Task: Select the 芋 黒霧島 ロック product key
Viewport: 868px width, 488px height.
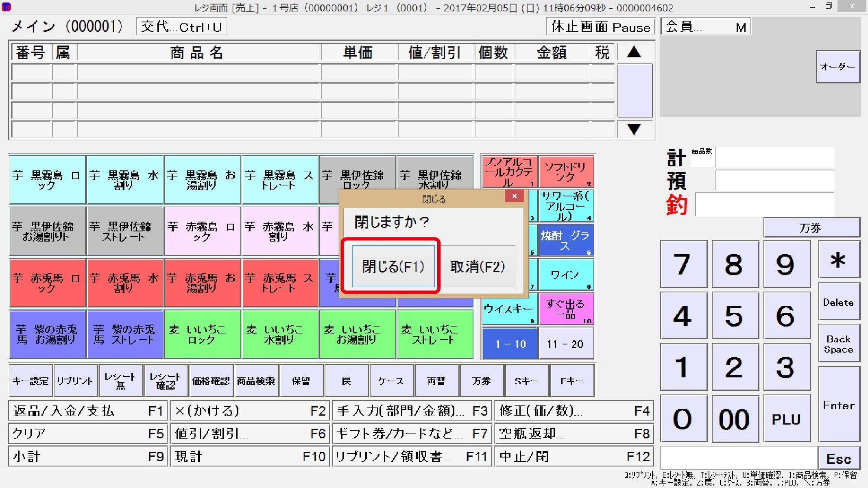Action: pyautogui.click(x=47, y=179)
